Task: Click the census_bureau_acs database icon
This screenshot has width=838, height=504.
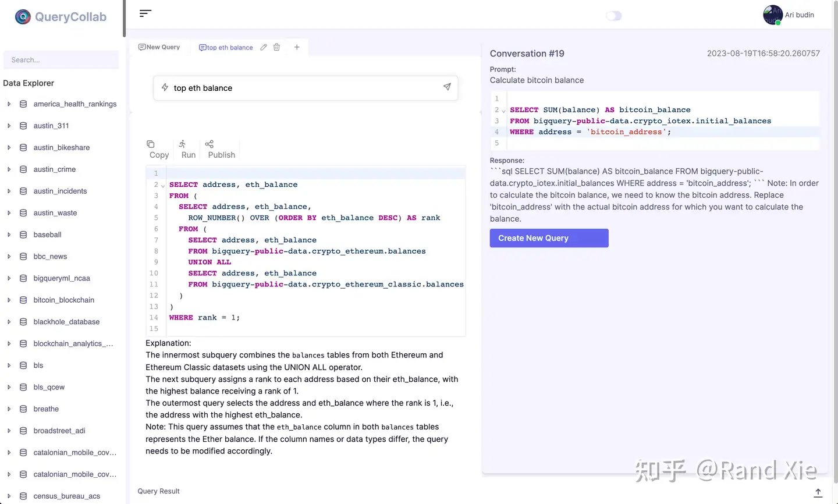Action: coord(23,496)
